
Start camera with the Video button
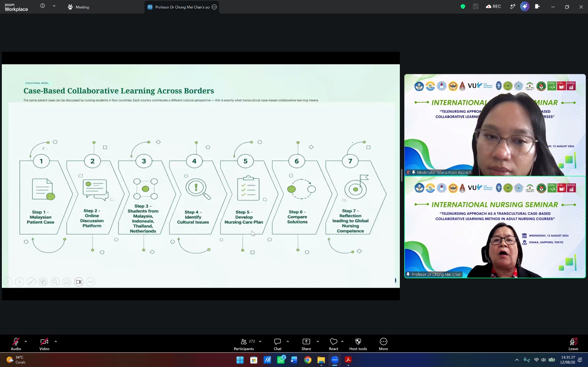(x=44, y=344)
